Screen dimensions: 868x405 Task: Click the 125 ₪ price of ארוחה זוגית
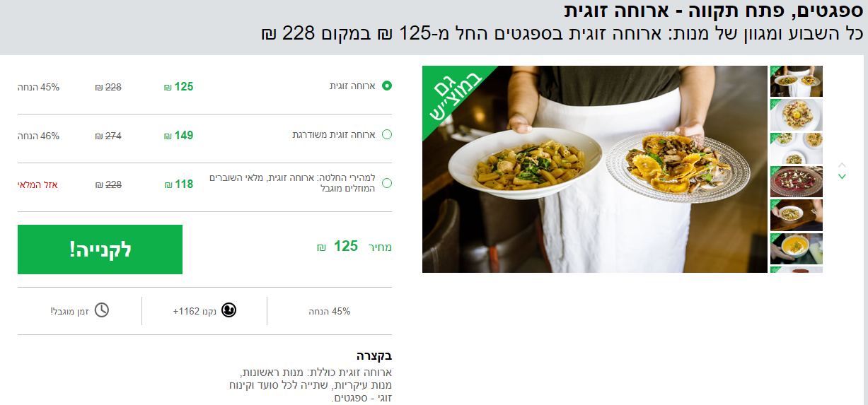pyautogui.click(x=179, y=87)
